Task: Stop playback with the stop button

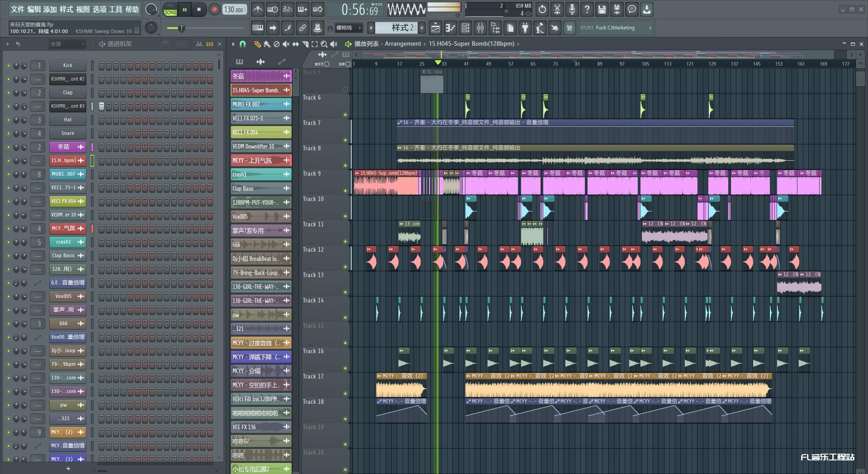Action: (199, 9)
